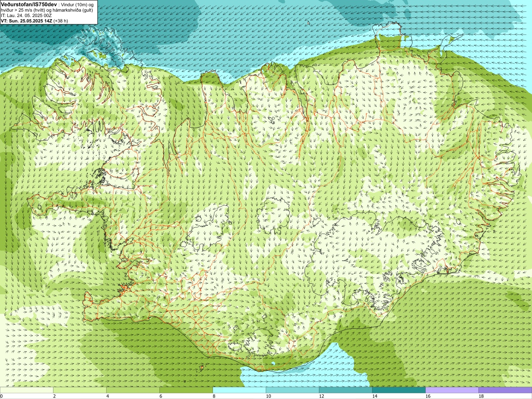This screenshot has height=399, width=532.
Task: Click the light green 2–4 m/s legend swatch
Action: [80, 390]
